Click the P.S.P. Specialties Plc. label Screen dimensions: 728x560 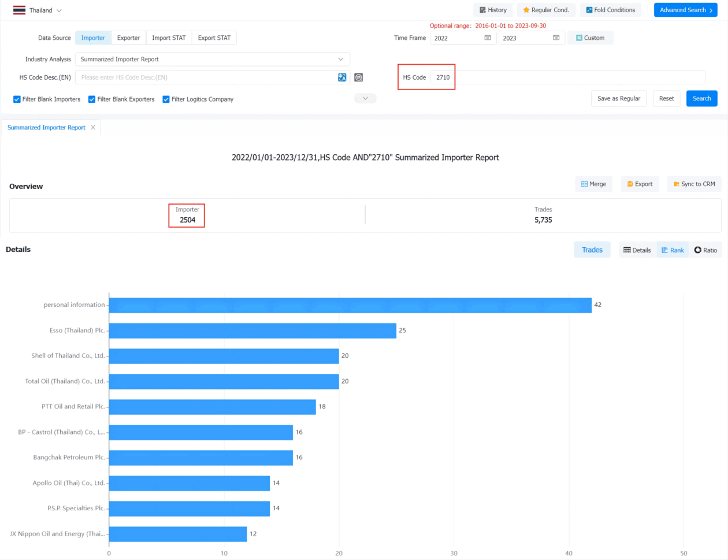pos(76,509)
